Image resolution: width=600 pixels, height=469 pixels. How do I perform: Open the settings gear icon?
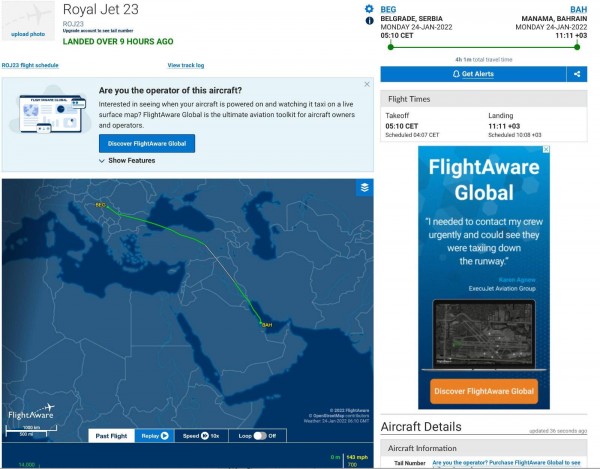click(x=369, y=8)
